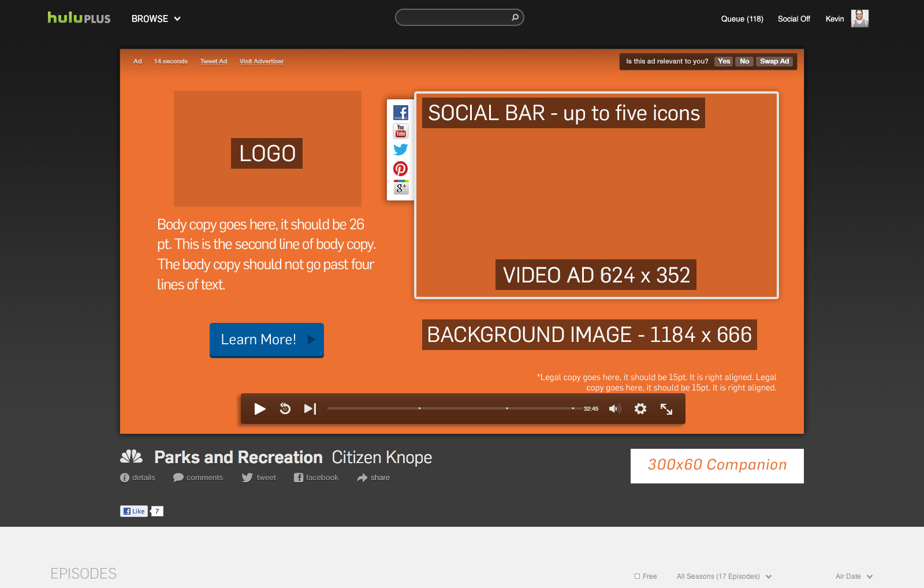Open player settings gear
This screenshot has width=924, height=588.
640,409
